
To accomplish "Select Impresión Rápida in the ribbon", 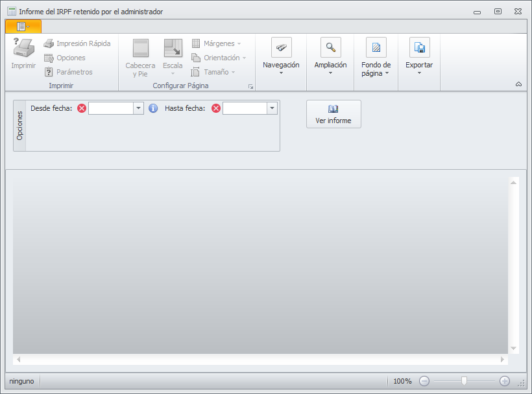I will [77, 43].
